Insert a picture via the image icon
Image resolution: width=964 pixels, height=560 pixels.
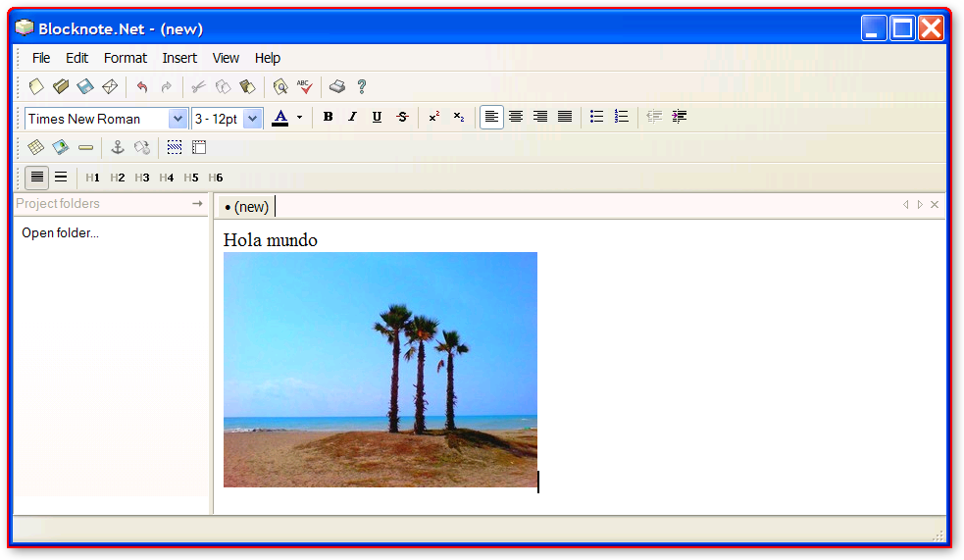[x=61, y=148]
